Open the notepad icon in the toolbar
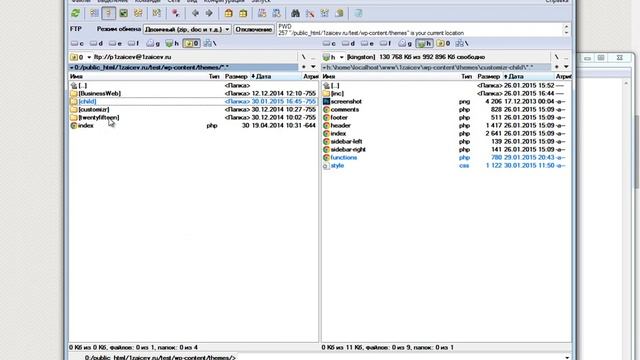This screenshot has height=360, width=640. tap(358, 13)
